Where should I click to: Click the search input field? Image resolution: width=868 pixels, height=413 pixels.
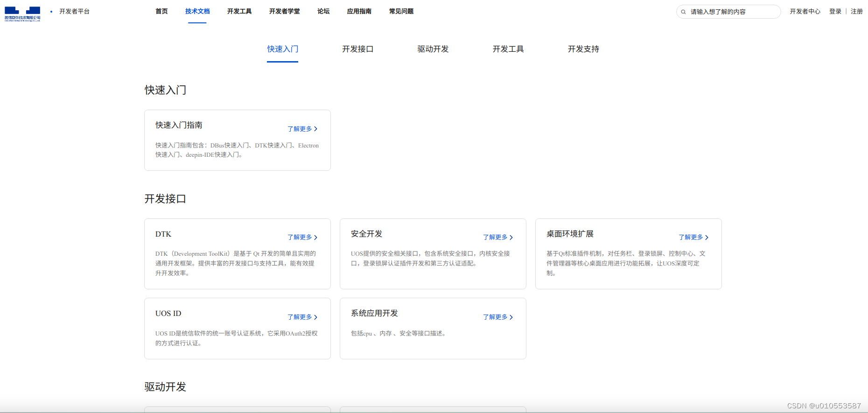point(728,12)
